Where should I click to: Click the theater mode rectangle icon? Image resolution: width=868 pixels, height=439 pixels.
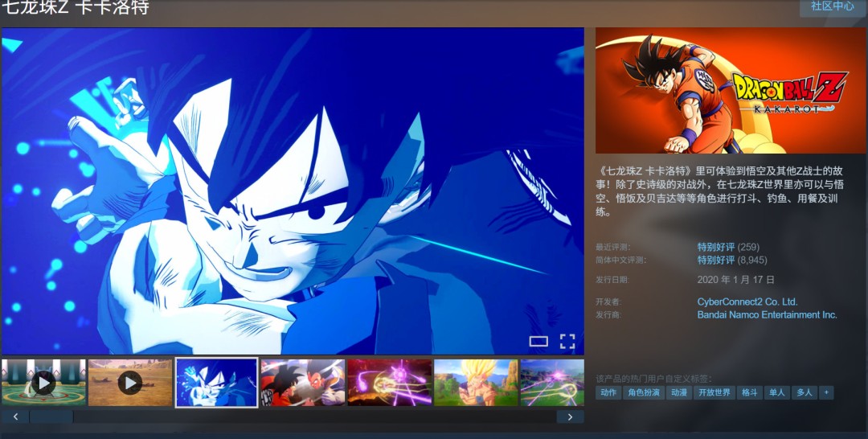coord(538,341)
